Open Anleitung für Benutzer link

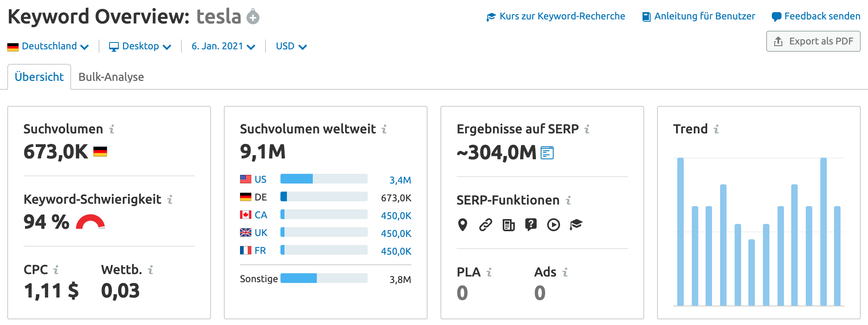(699, 16)
